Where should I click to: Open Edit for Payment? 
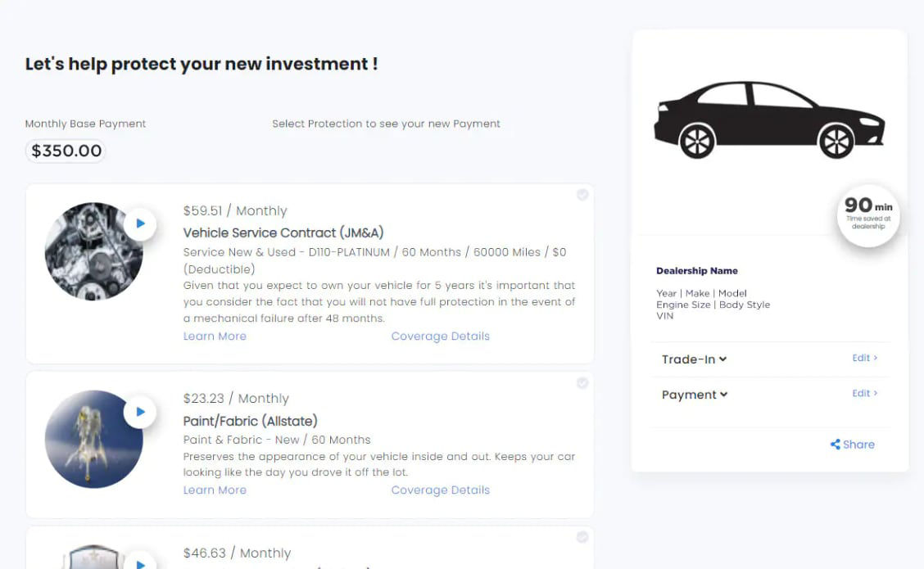[x=864, y=393]
